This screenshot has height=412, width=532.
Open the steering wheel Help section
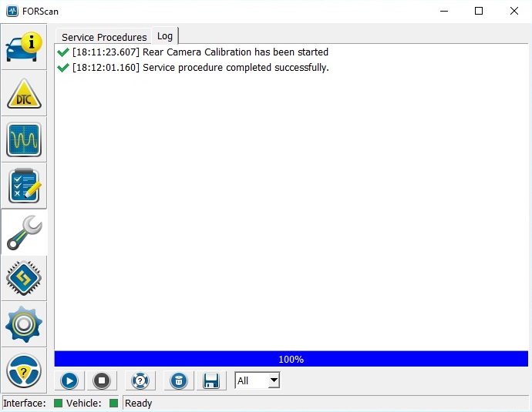(24, 370)
